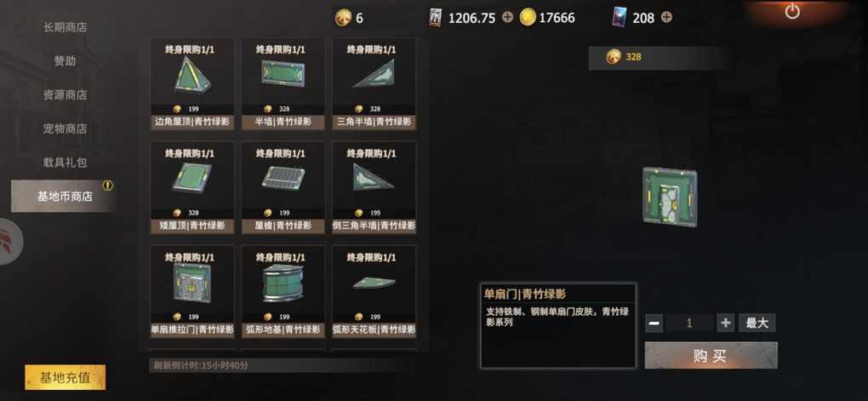Click the 最大 quantity button
The image size is (868, 401).
[757, 323]
